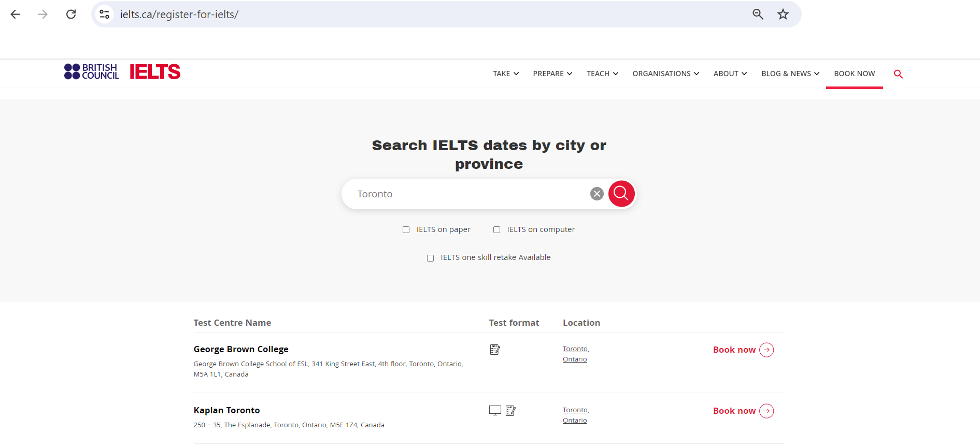This screenshot has width=980, height=448.
Task: Click computer test icon for Kaplan Toronto
Action: (x=495, y=411)
